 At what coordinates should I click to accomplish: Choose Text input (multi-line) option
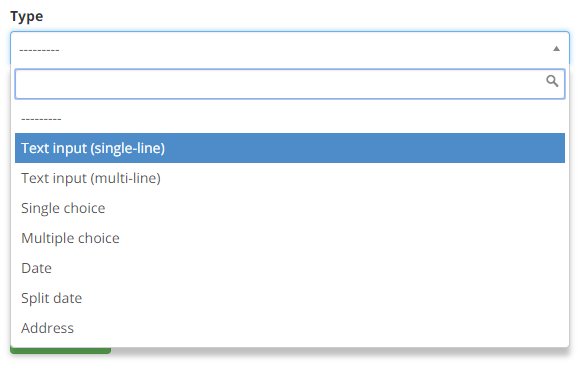point(290,178)
